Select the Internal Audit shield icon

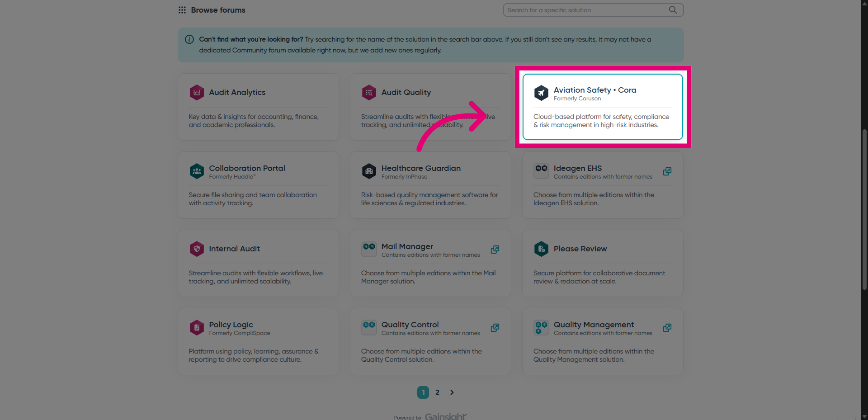pyautogui.click(x=197, y=249)
